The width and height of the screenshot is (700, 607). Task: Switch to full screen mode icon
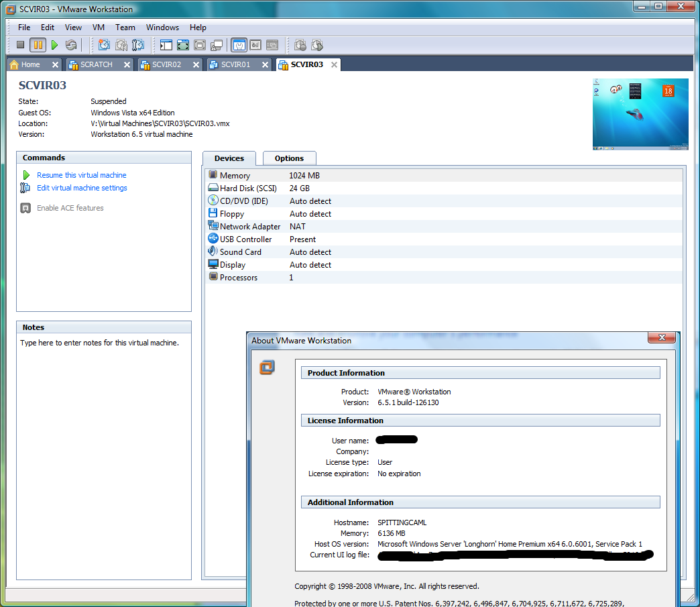click(x=183, y=45)
